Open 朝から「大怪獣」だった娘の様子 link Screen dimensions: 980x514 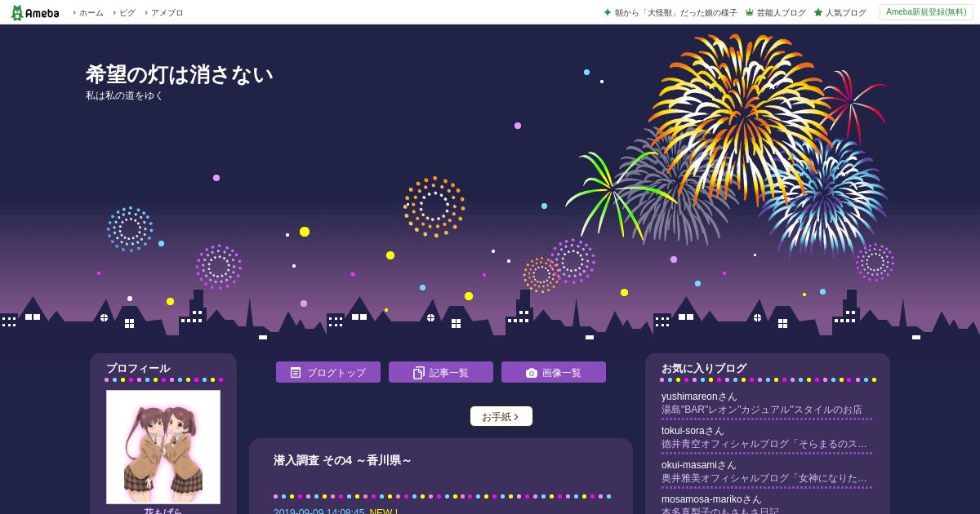pyautogui.click(x=675, y=13)
